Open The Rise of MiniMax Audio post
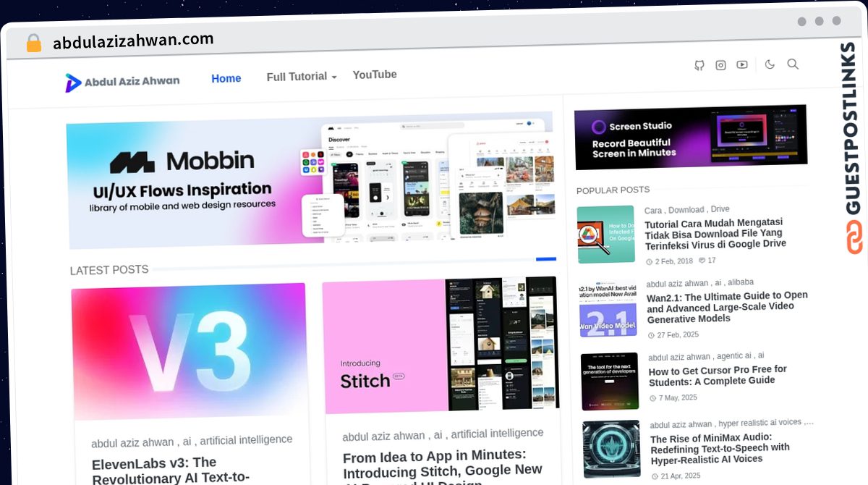 pyautogui.click(x=720, y=448)
